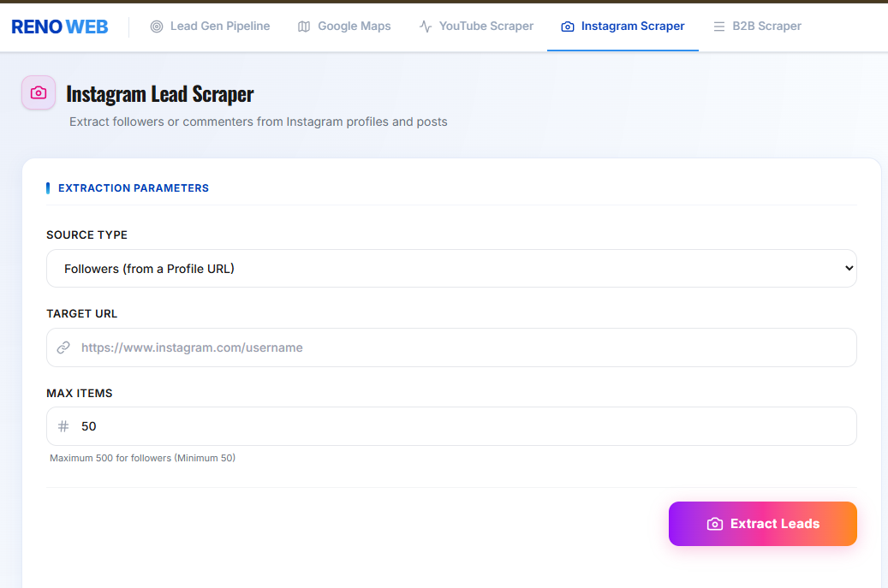The height and width of the screenshot is (588, 888).
Task: Click the camera icon in the Instagram Scraper tab
Action: click(568, 27)
